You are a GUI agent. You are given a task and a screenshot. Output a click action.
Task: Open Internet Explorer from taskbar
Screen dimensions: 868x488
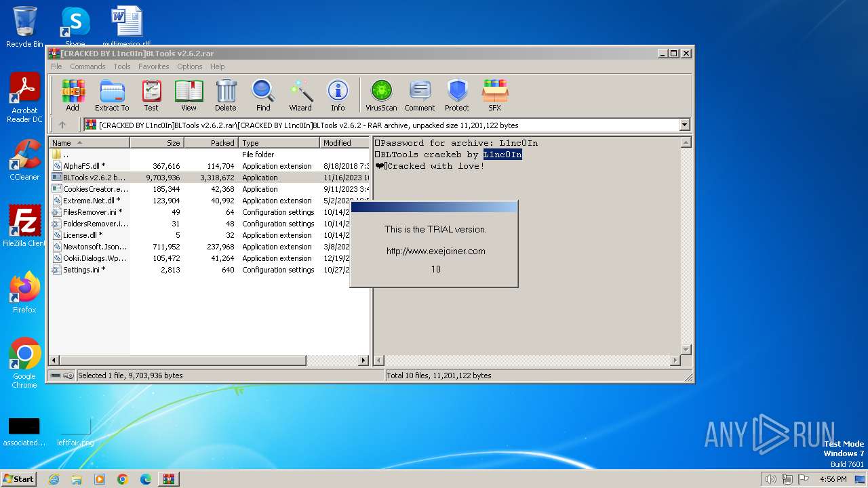pos(54,479)
